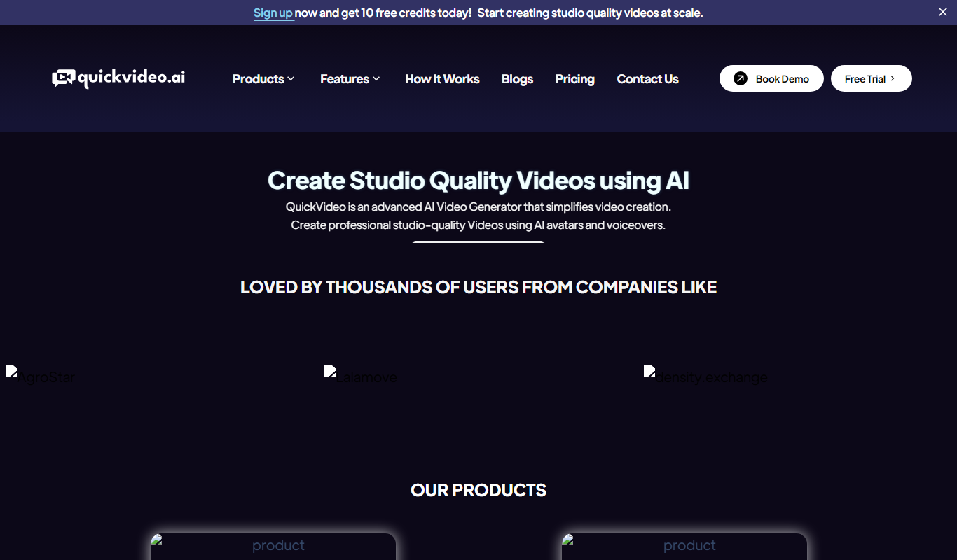The width and height of the screenshot is (957, 560).
Task: Click the density.exchange company logo
Action: coord(705,375)
